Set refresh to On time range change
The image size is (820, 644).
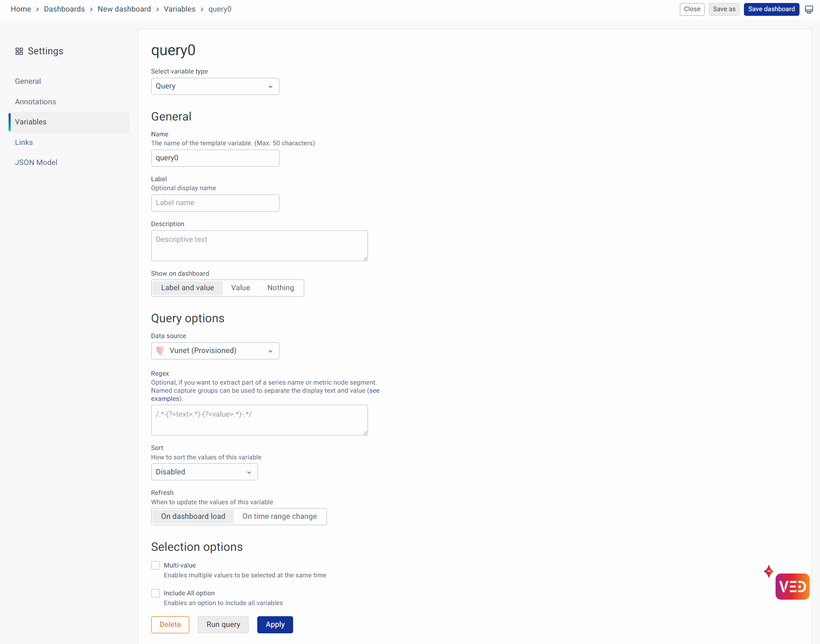coord(279,517)
